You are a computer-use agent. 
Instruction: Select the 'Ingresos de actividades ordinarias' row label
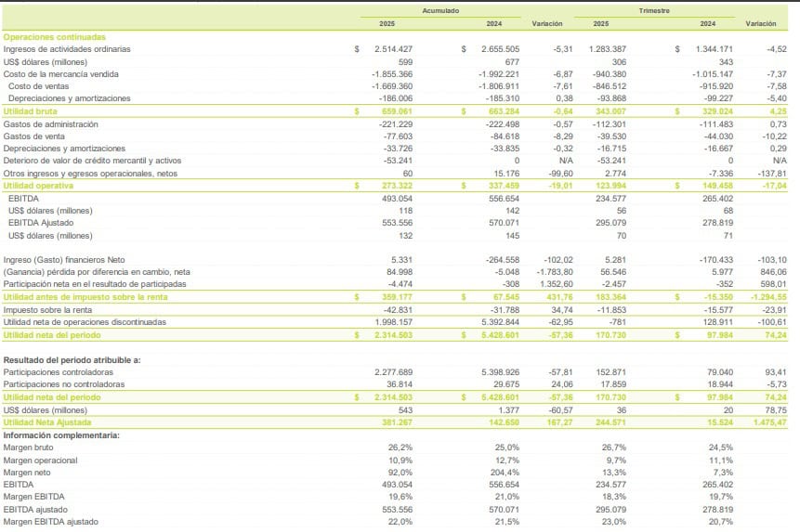[x=67, y=49]
